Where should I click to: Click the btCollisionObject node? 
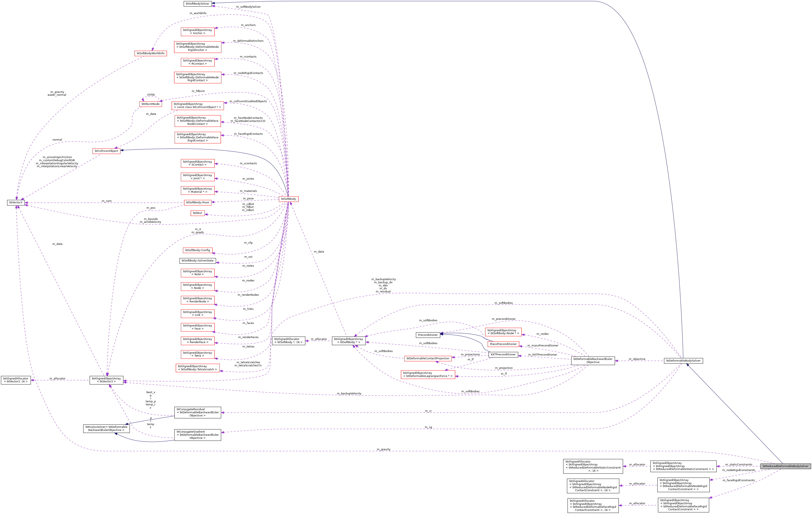(x=107, y=151)
